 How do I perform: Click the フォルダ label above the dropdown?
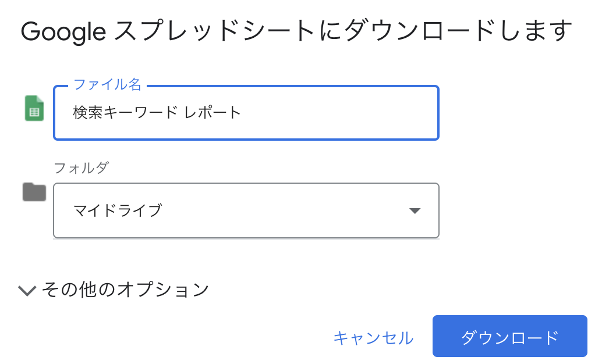(x=82, y=167)
